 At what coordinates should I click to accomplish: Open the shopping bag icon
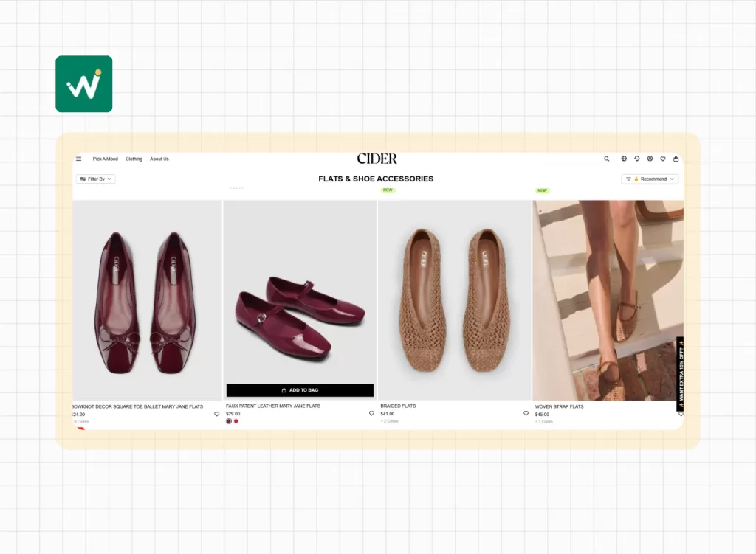coord(676,159)
